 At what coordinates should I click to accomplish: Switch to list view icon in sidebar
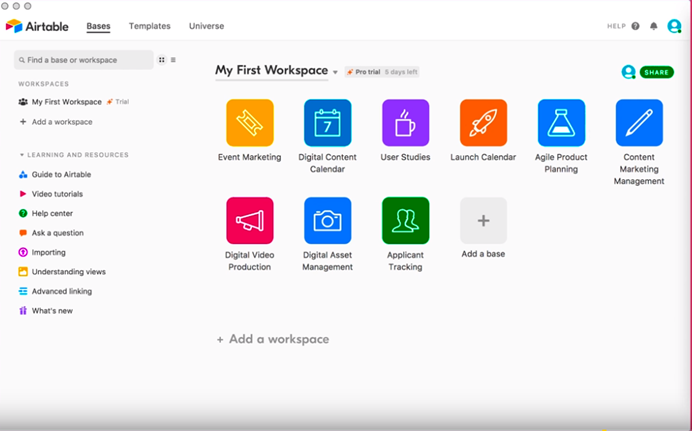[x=173, y=60]
